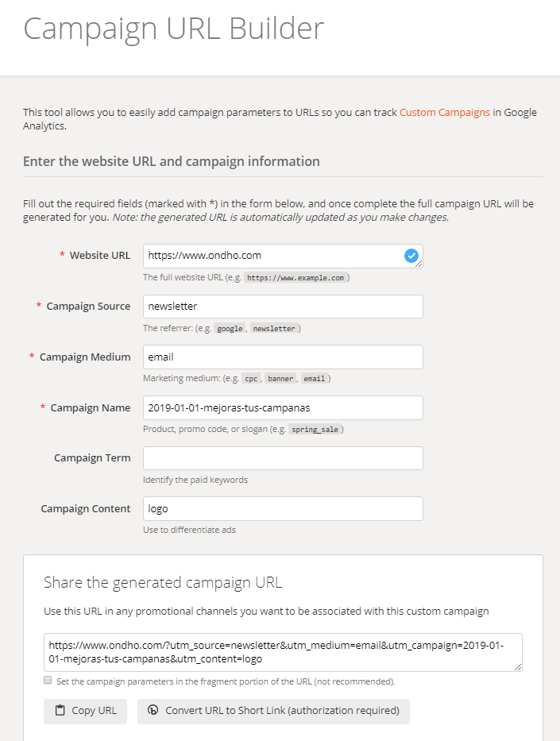
Task: Select the Campaign Source input field
Action: click(283, 307)
